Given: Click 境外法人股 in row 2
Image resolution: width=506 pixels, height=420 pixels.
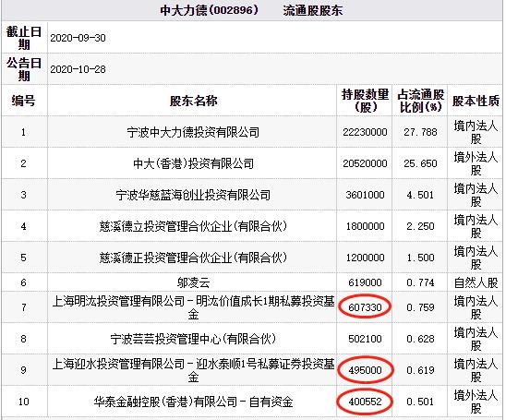Looking at the screenshot, I should pyautogui.click(x=476, y=163).
